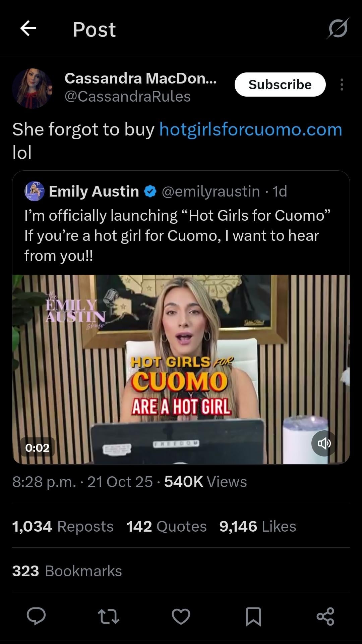The width and height of the screenshot is (362, 644).
Task: Tap the back arrow icon
Action: coord(28,28)
